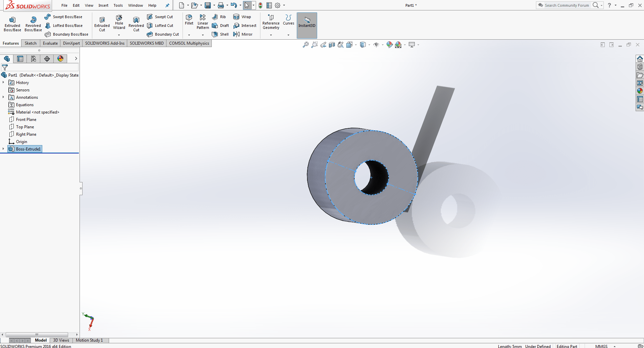644x348 pixels.
Task: Click Extruded Boss/Base tool
Action: (x=12, y=24)
